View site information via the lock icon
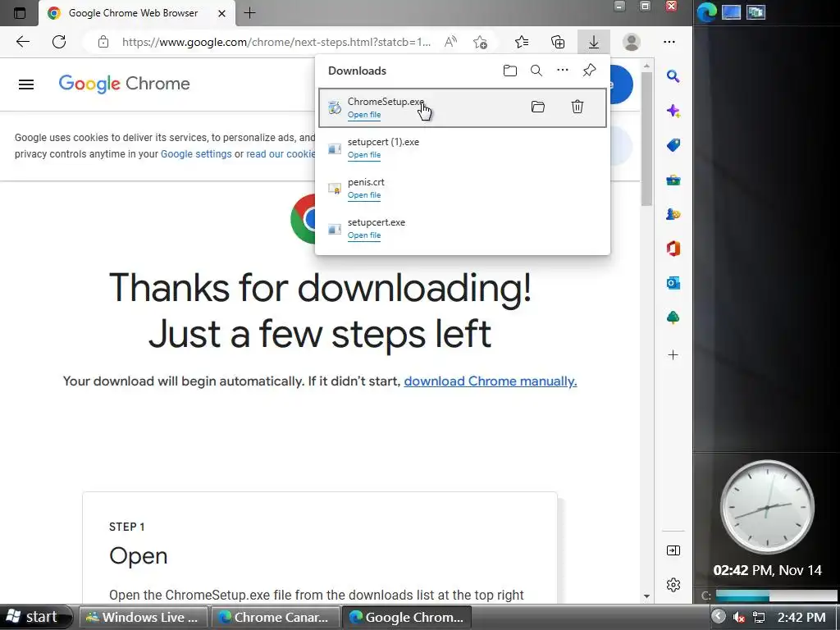Viewport: 840px width, 630px height. tap(103, 42)
